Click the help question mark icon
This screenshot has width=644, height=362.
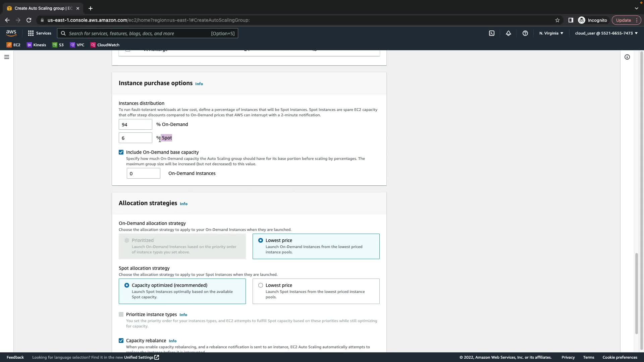click(525, 33)
